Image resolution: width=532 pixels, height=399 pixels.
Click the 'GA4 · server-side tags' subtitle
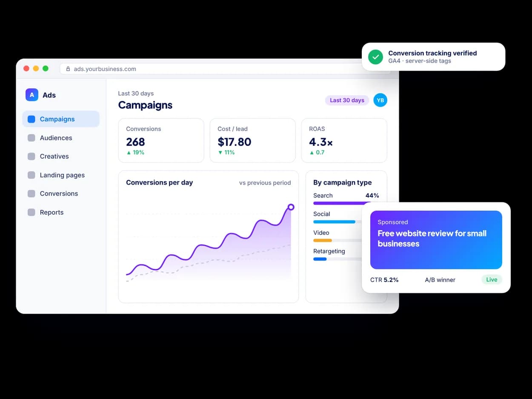pos(420,61)
